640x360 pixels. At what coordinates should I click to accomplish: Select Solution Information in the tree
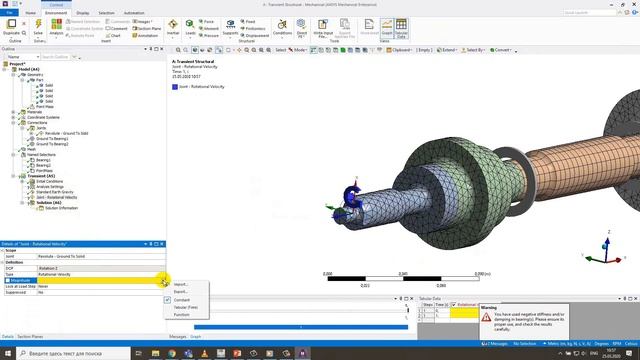pos(61,208)
